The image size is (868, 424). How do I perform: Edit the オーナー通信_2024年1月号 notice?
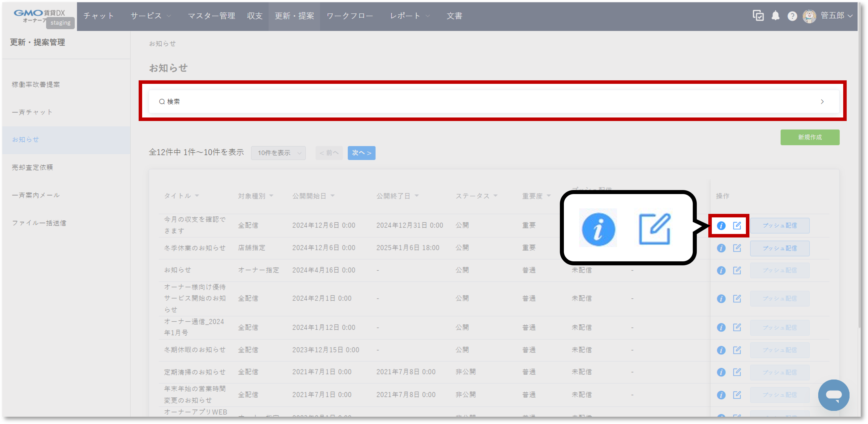pos(737,327)
